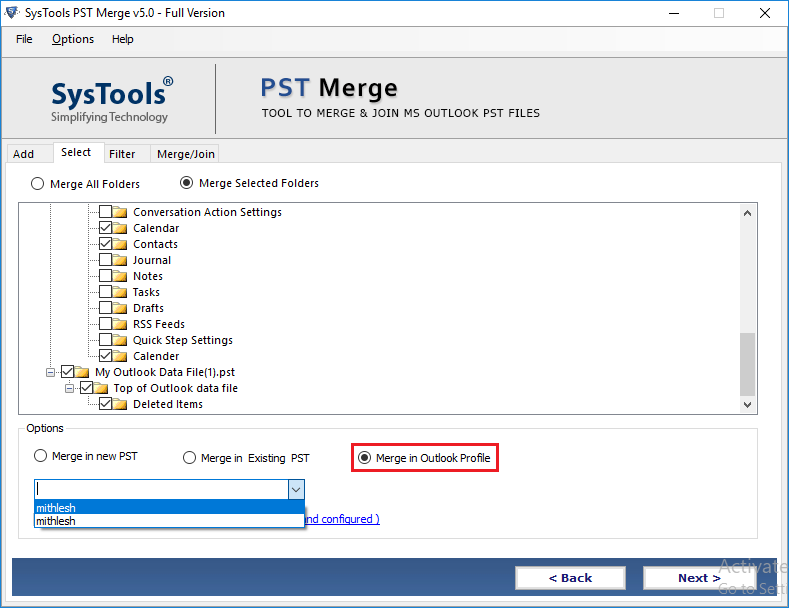This screenshot has width=789, height=608.
Task: Click the Conversation Action Settings folder icon
Action: pos(120,212)
